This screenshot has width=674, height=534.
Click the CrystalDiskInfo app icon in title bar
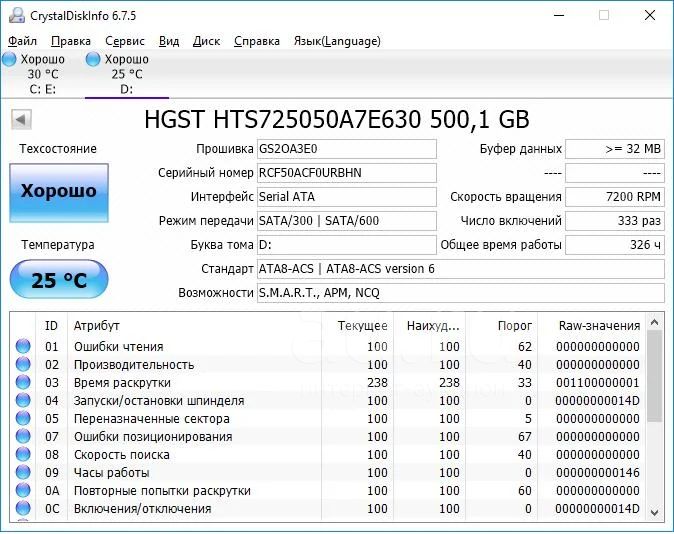(16, 15)
